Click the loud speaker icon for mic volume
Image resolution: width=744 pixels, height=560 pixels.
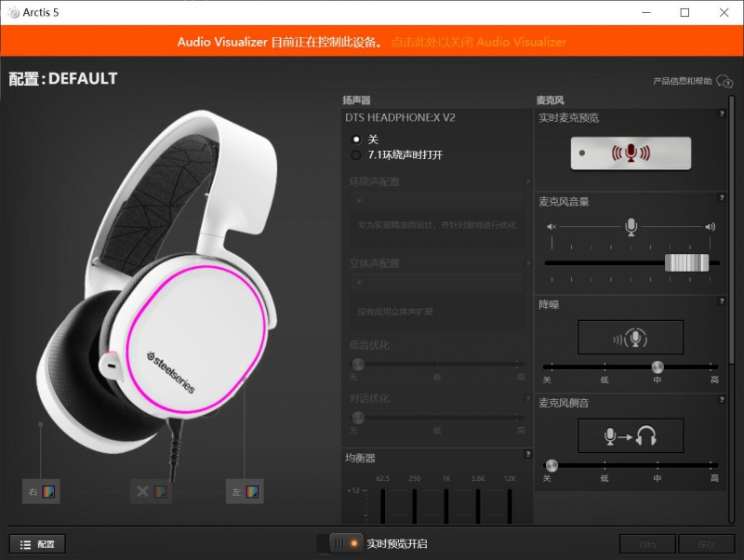point(710,227)
